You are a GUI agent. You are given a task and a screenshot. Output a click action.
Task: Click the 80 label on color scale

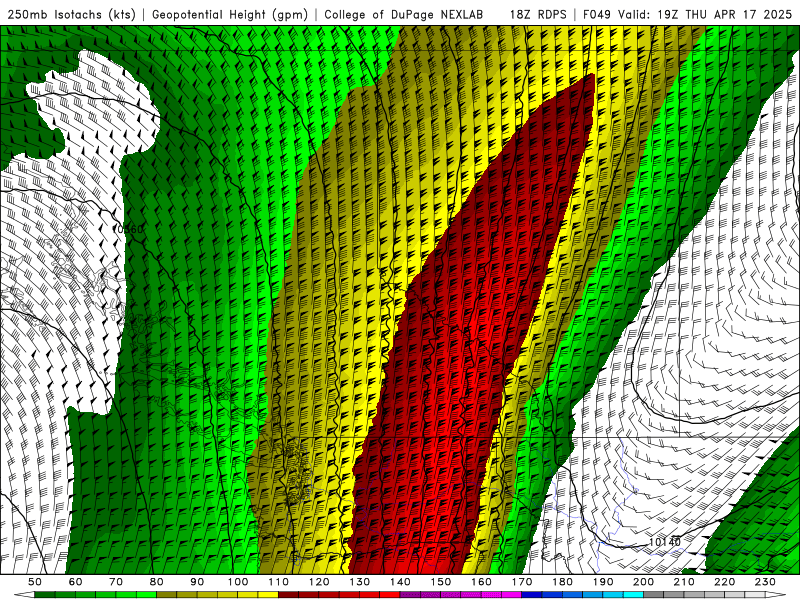click(157, 582)
